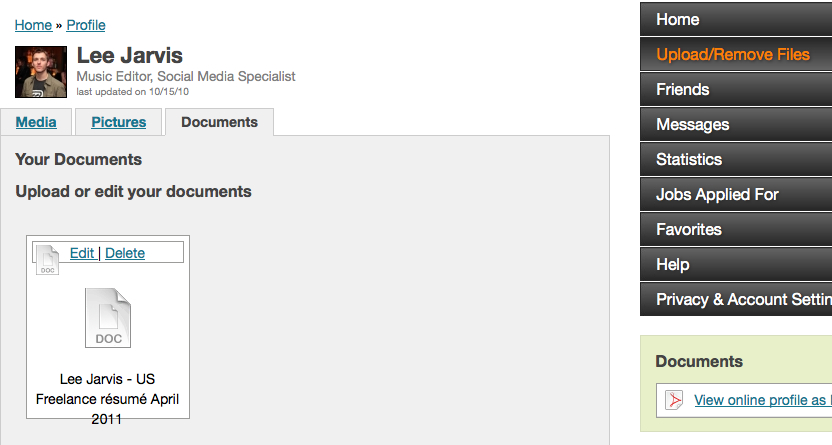Open the large DOC file icon

pyautogui.click(x=108, y=318)
